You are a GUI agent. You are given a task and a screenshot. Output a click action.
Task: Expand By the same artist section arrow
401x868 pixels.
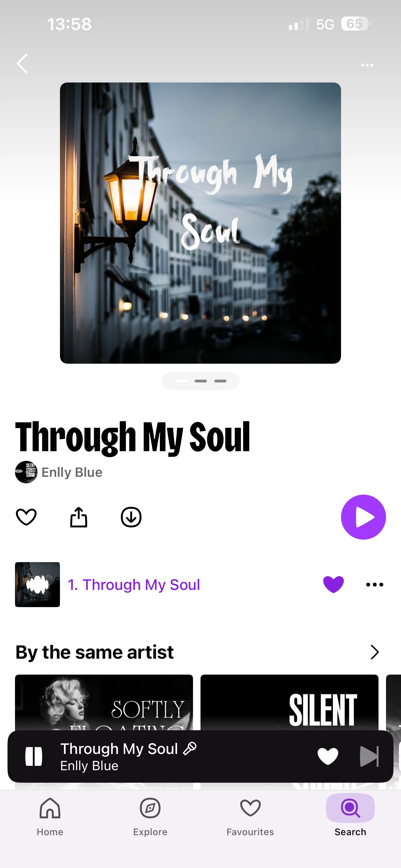pyautogui.click(x=374, y=652)
